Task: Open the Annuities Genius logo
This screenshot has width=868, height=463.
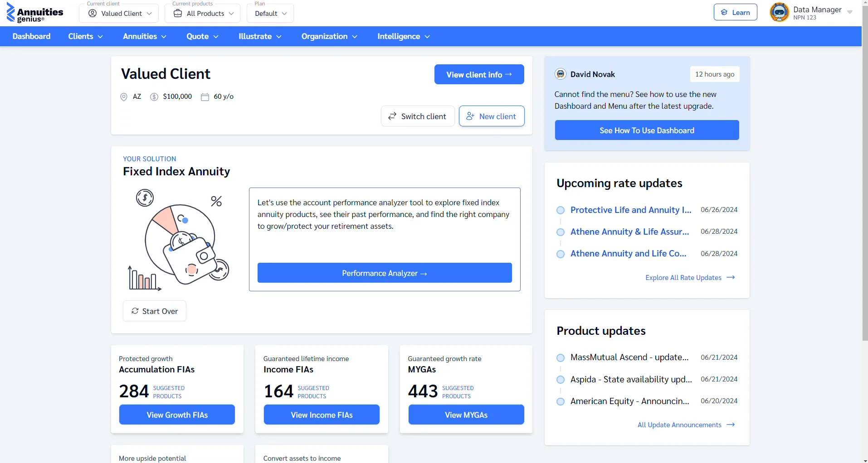Action: [x=34, y=13]
